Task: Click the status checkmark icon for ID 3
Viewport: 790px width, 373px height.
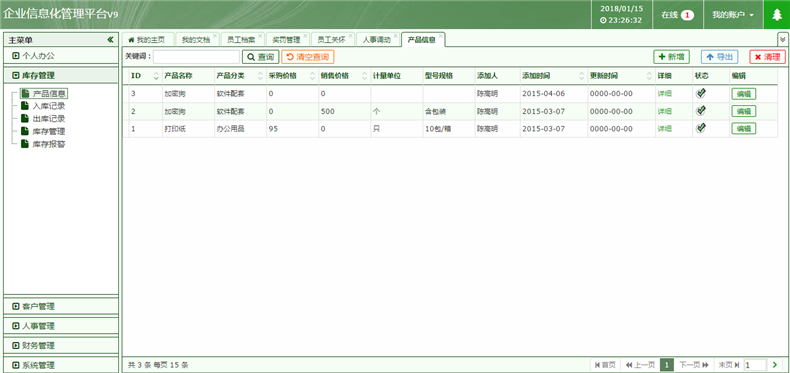Action: click(700, 93)
